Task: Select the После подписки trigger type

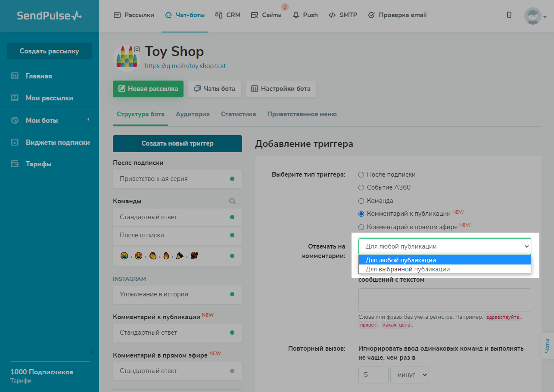Action: click(x=361, y=174)
